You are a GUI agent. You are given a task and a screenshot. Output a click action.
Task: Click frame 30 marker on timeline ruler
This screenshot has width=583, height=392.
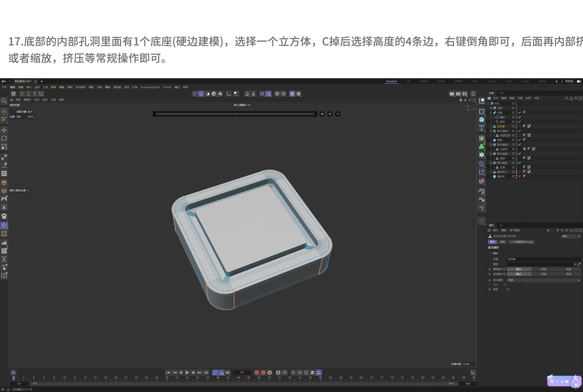(x=167, y=378)
